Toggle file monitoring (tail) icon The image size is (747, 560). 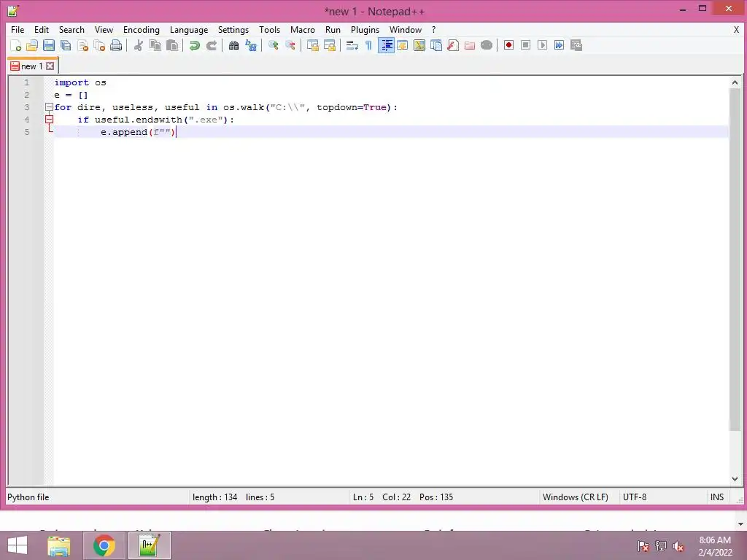coord(487,45)
